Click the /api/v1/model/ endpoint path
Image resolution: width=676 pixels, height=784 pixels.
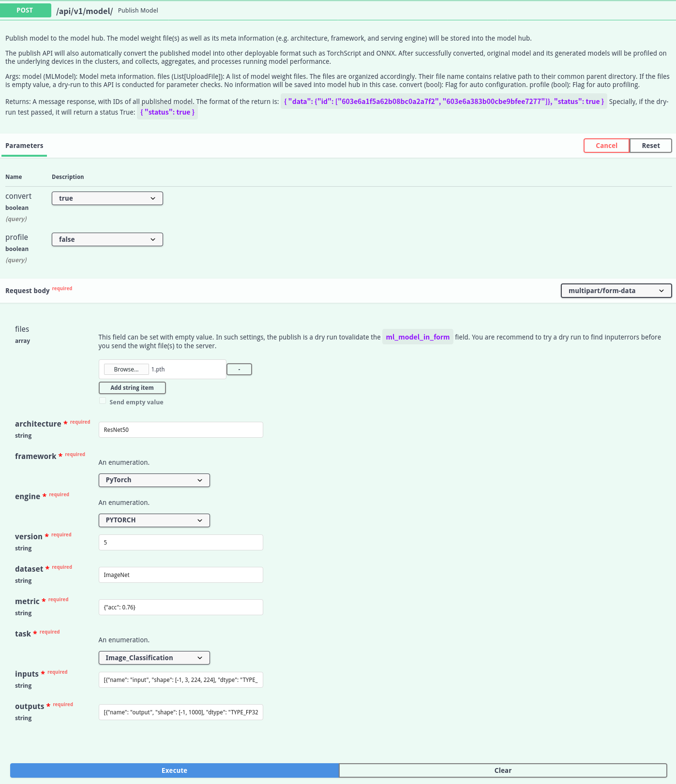coord(84,11)
